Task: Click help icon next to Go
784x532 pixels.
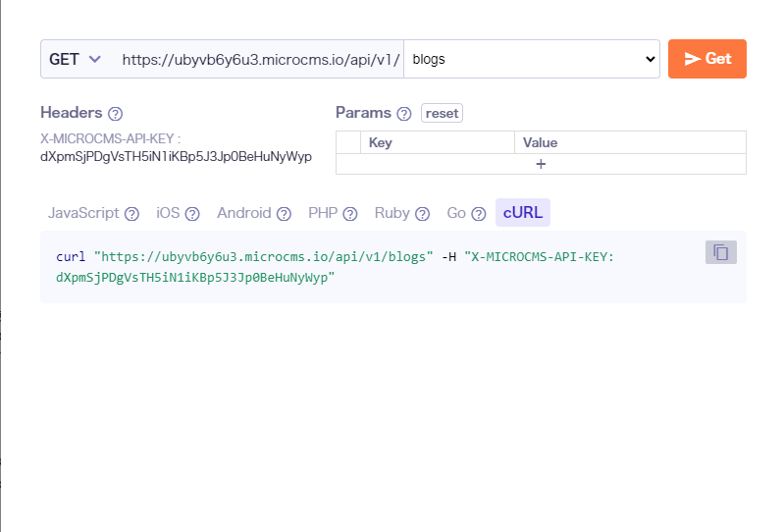Action: click(x=479, y=214)
